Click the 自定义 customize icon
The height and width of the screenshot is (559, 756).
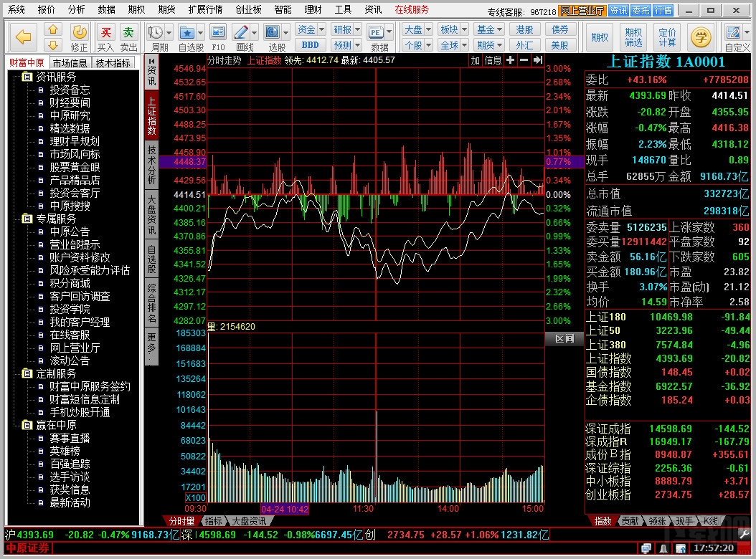click(733, 33)
